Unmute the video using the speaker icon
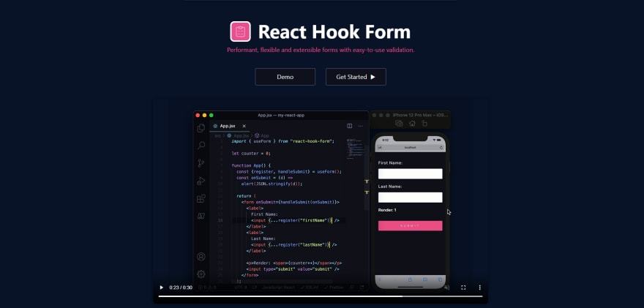644x308 pixels. coord(447,288)
